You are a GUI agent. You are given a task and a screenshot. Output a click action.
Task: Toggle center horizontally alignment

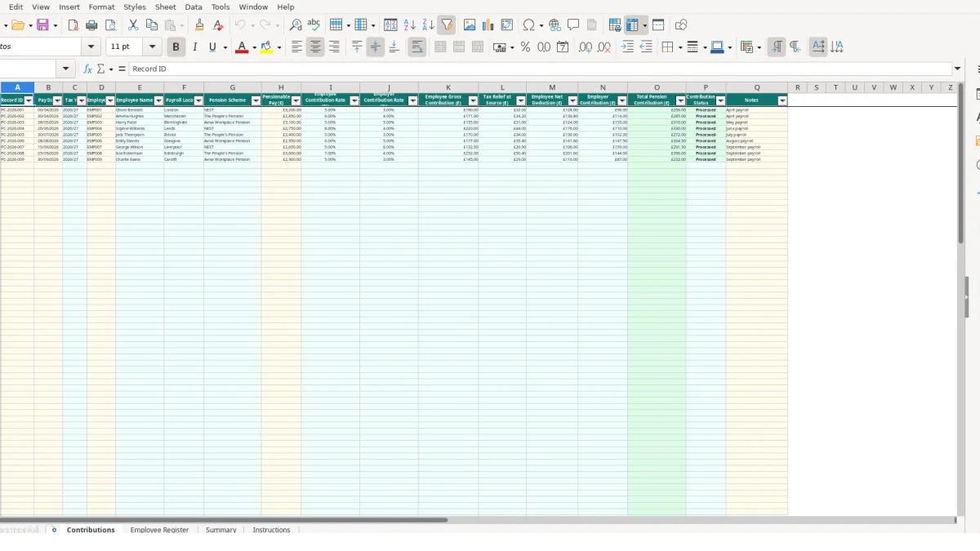point(315,47)
